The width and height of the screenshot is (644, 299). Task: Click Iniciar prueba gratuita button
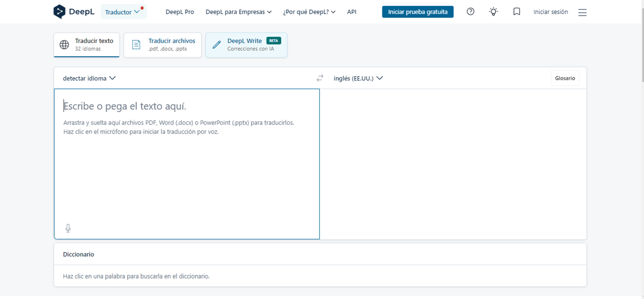[418, 12]
